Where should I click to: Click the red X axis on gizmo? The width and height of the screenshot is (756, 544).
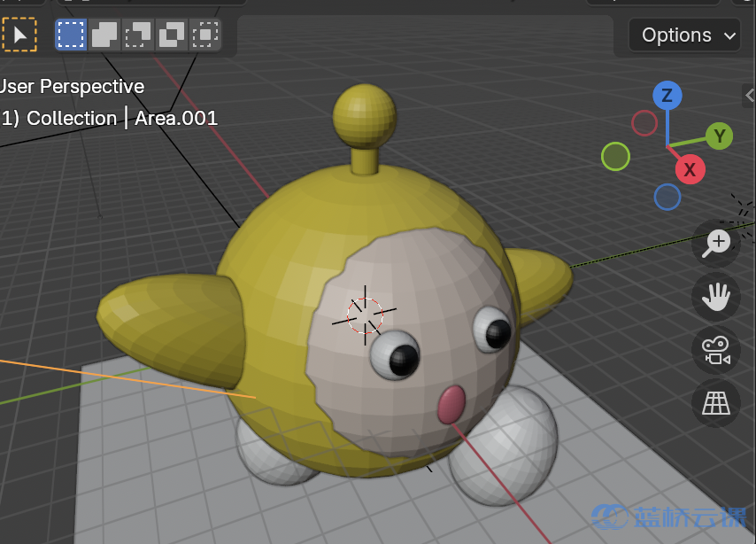(690, 169)
